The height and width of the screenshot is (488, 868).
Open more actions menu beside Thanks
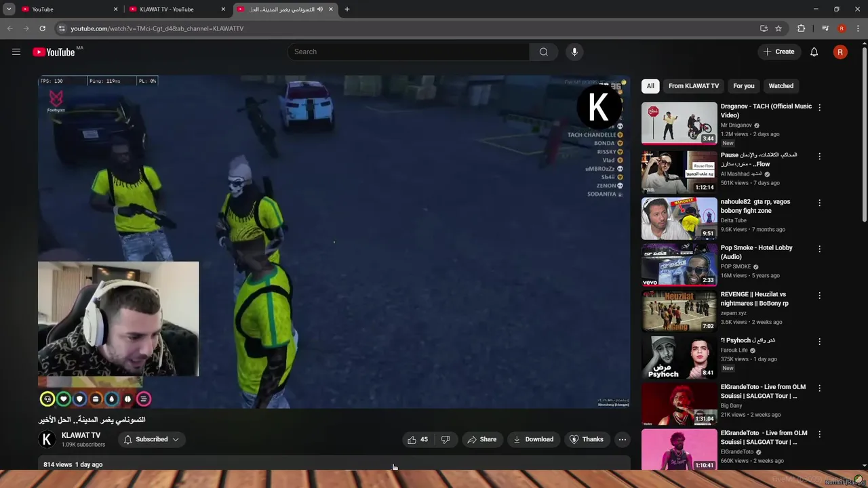click(x=622, y=439)
